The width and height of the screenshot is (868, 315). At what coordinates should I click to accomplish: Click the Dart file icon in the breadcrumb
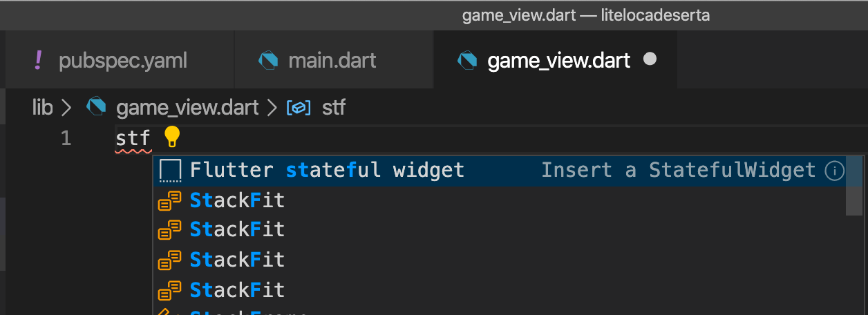[x=96, y=107]
